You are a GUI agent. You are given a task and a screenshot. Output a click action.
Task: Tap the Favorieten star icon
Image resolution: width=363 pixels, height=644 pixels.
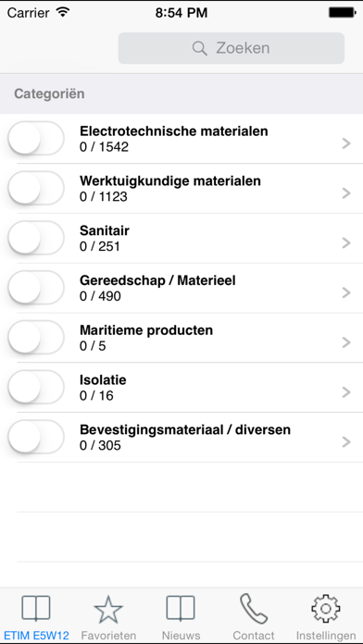click(x=108, y=609)
